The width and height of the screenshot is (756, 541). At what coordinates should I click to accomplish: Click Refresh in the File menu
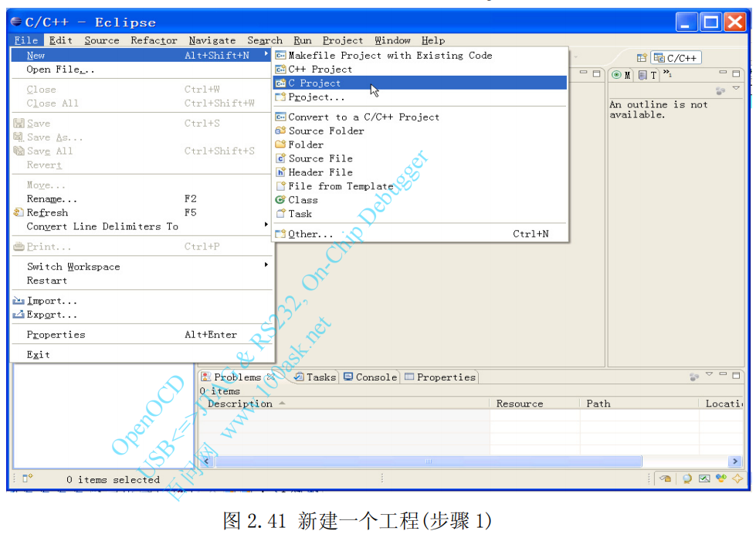(x=142, y=212)
